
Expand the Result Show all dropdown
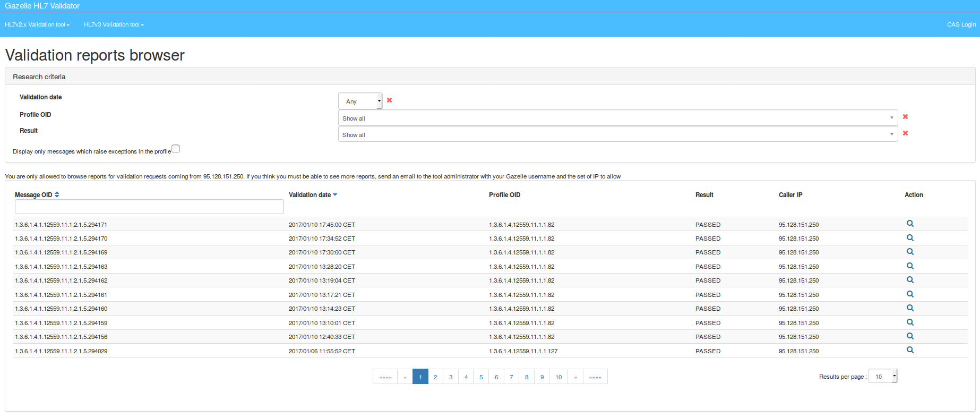618,134
